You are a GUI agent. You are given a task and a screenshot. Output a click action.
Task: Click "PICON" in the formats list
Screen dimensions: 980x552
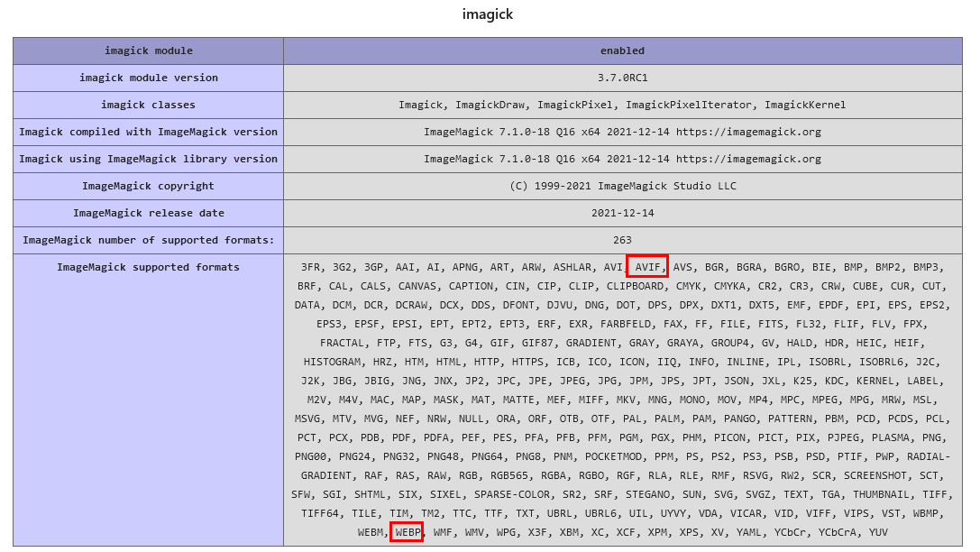[x=730, y=437]
